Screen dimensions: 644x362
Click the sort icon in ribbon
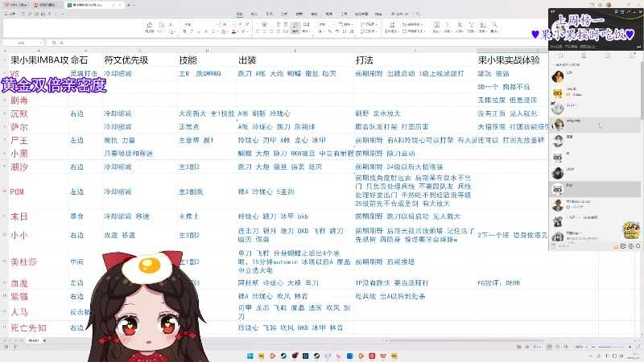[x=460, y=27]
